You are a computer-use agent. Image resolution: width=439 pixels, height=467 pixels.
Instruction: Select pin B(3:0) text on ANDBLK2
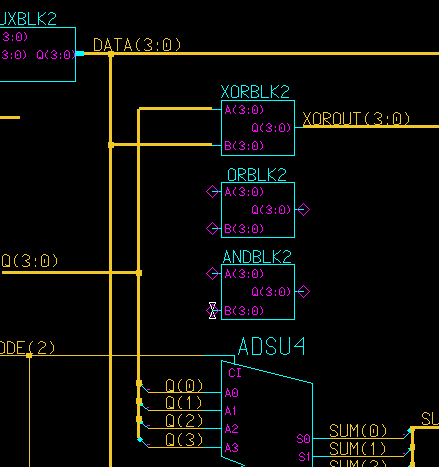point(244,311)
